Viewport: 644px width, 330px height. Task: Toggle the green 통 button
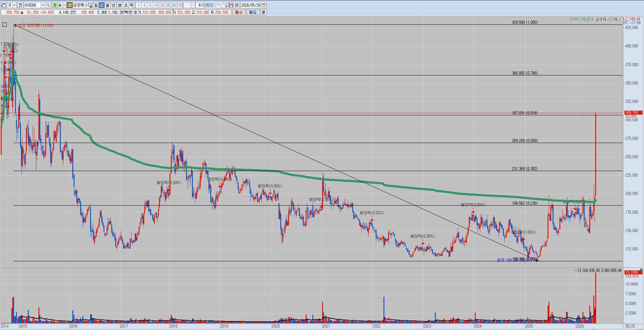[x=55, y=5]
